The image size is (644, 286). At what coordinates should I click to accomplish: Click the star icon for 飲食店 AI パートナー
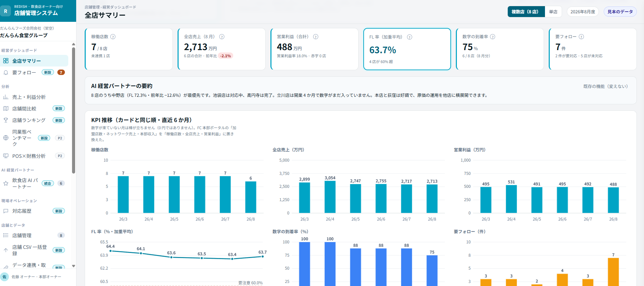6,183
